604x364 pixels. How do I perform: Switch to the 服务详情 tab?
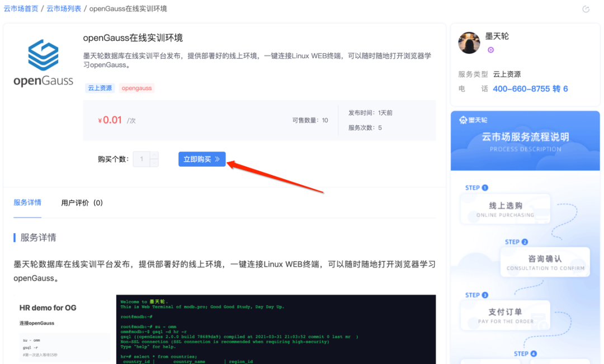[x=27, y=202]
